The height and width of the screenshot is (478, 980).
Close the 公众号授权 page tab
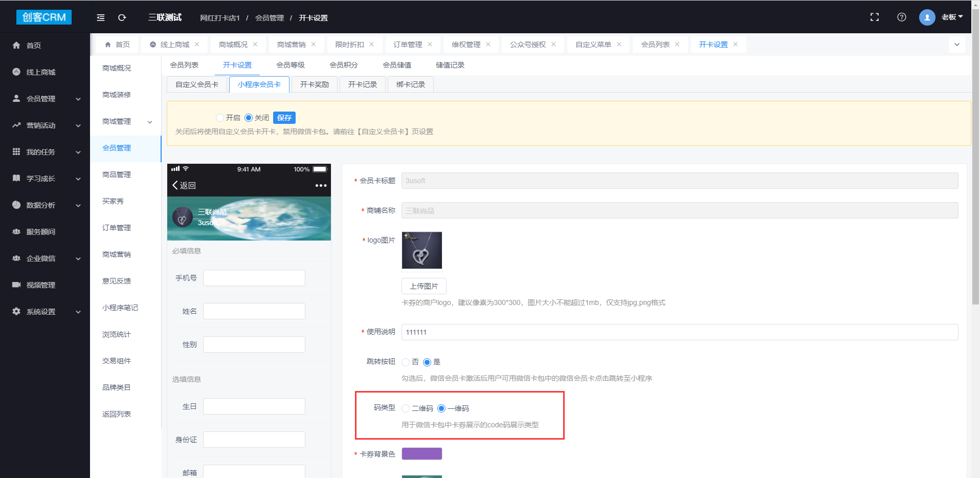pos(553,45)
